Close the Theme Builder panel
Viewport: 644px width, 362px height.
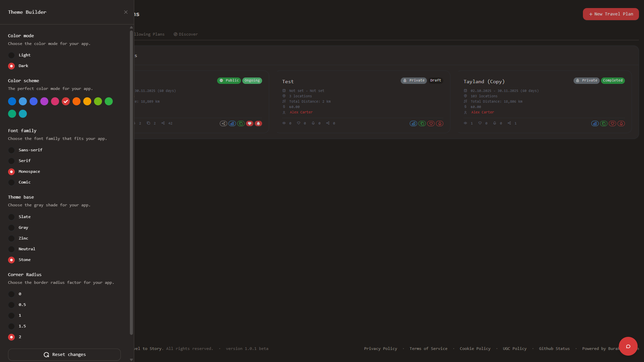click(x=126, y=12)
